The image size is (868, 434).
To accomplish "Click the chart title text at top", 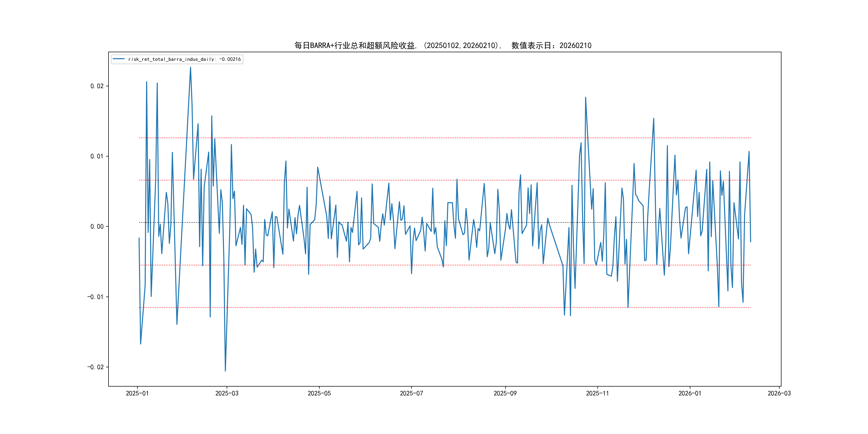I will tap(443, 46).
